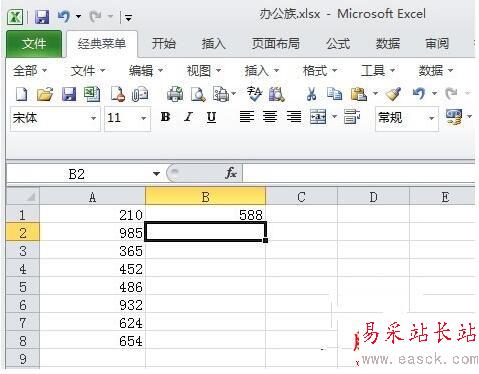Switch to the 插入 ribbon tab
Viewport: 479px width, 374px height.
pyautogui.click(x=214, y=44)
